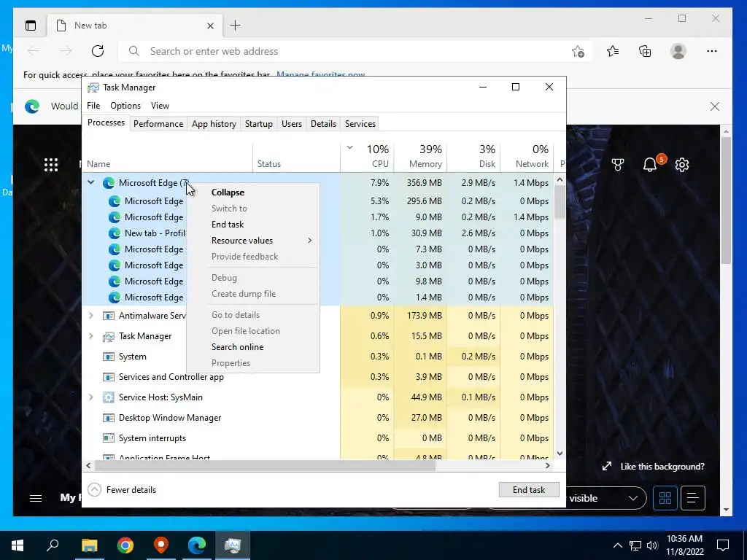Sort by Memory column header

coord(421,156)
